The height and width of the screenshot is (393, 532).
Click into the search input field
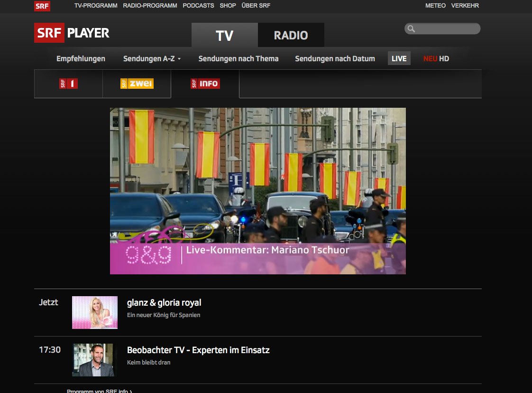(442, 29)
